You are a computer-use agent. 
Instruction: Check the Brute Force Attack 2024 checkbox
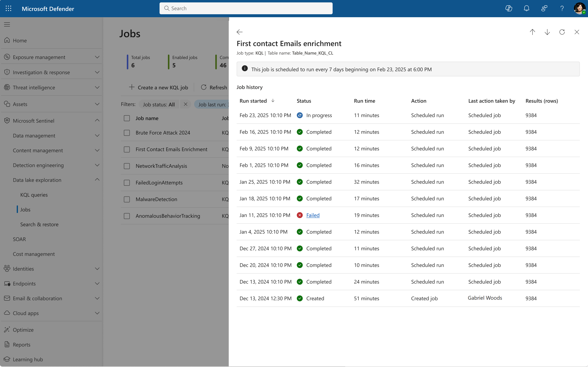point(127,133)
